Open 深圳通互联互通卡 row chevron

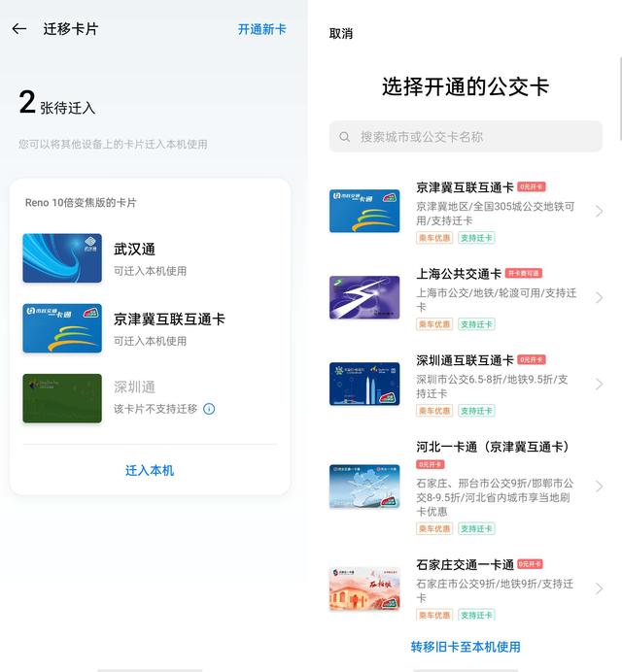(x=600, y=384)
